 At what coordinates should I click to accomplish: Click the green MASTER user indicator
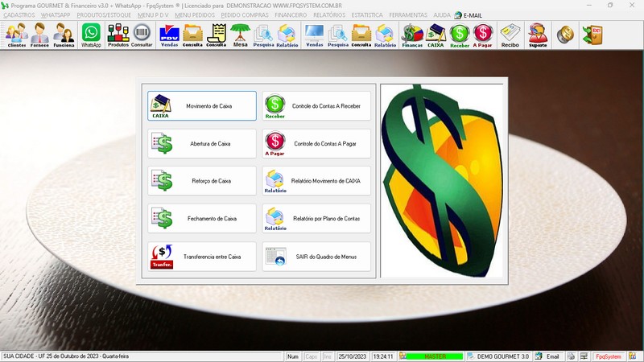tap(435, 356)
